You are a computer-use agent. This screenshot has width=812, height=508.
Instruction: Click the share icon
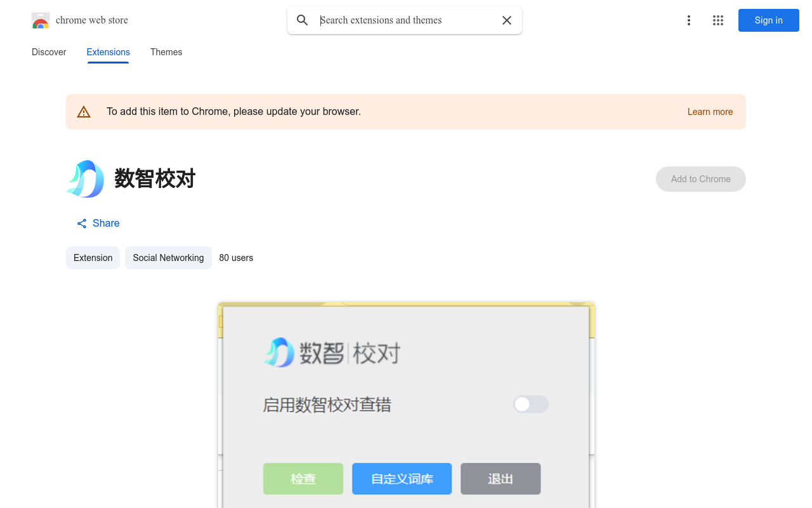tap(82, 224)
